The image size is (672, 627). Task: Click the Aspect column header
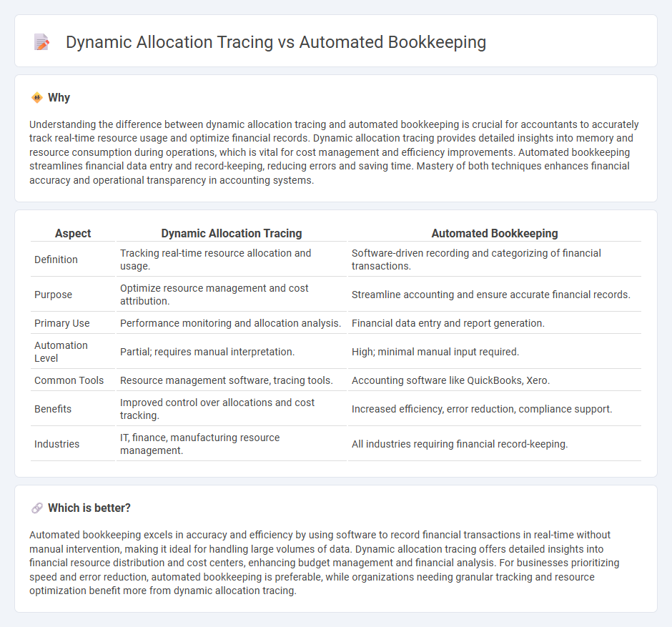tap(73, 233)
